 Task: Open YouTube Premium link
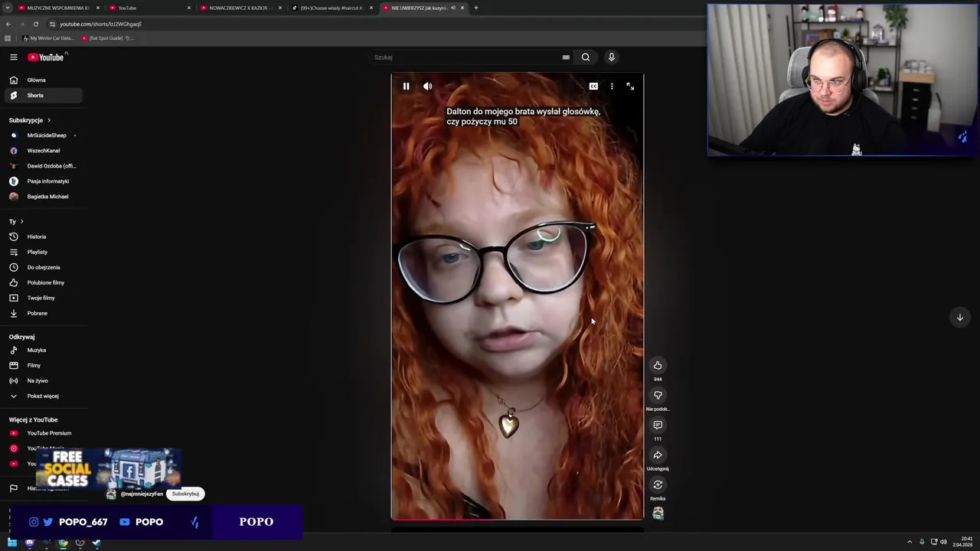pos(43,433)
